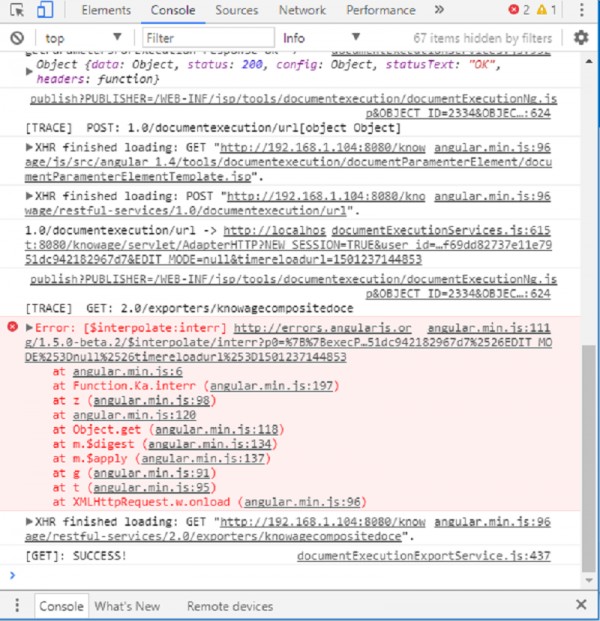The height and width of the screenshot is (621, 600).
Task: Click the [TRACE] GET: 2.0/exporters/knowagecompositedoce line
Action: [189, 308]
